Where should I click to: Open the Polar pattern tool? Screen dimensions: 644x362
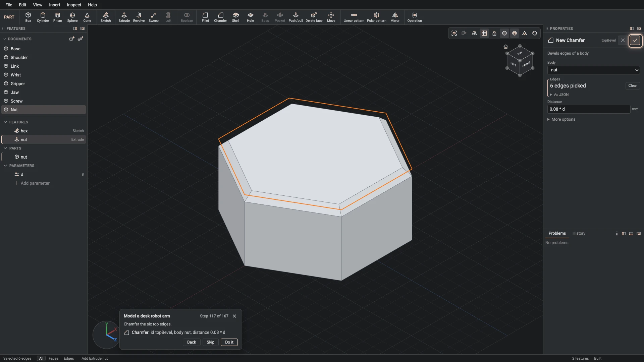click(x=377, y=17)
